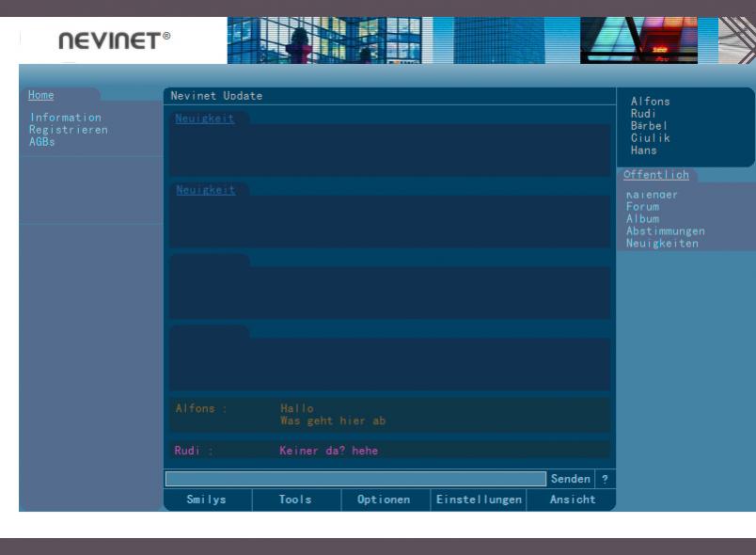The image size is (756, 555).
Task: Open the Home tab
Action: [x=41, y=95]
